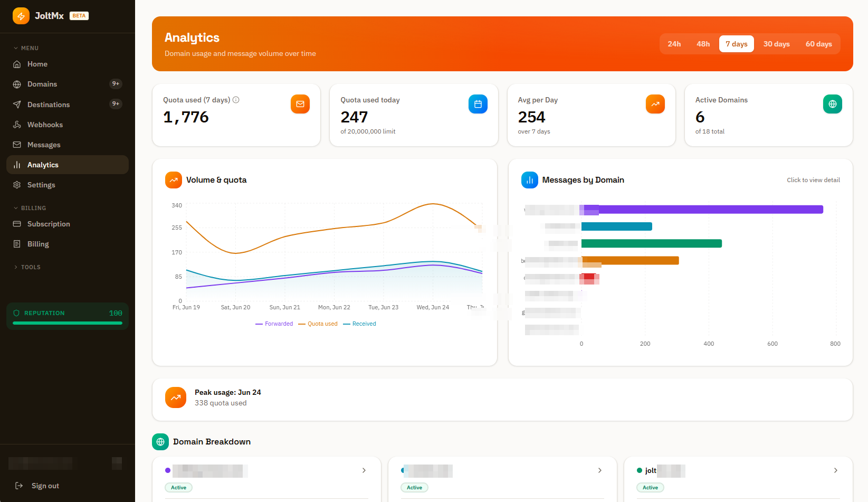
Task: Click the orange bar in domain chart
Action: [630, 260]
